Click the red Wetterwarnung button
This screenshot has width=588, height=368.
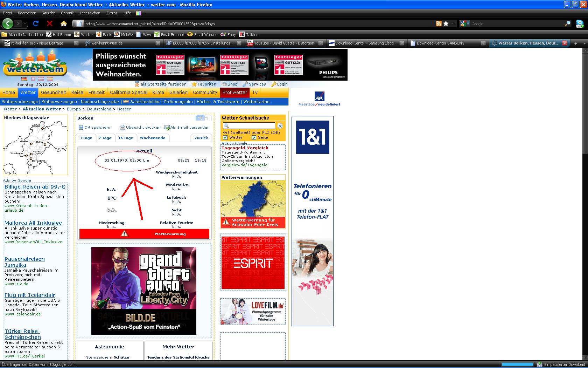click(144, 234)
